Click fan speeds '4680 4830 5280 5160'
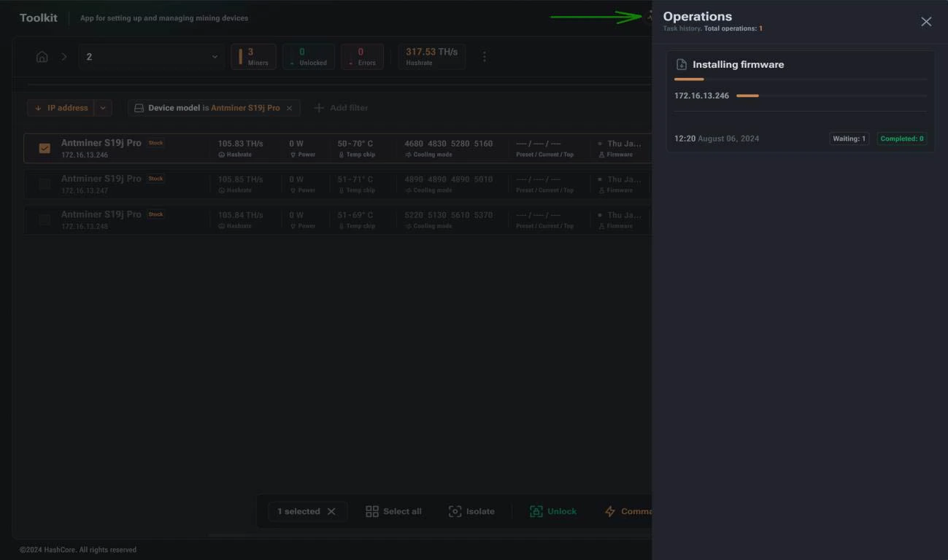 pyautogui.click(x=449, y=144)
